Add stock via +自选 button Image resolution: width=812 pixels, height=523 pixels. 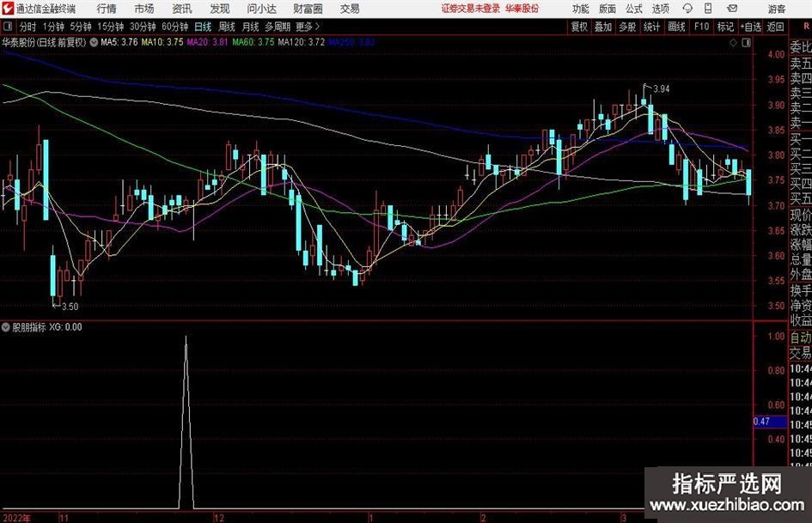[751, 27]
